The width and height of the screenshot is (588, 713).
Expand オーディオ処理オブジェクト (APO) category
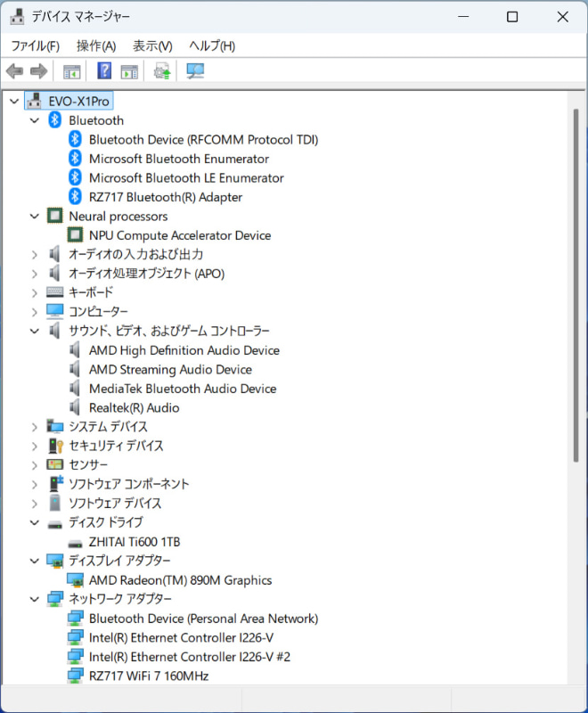(x=35, y=274)
